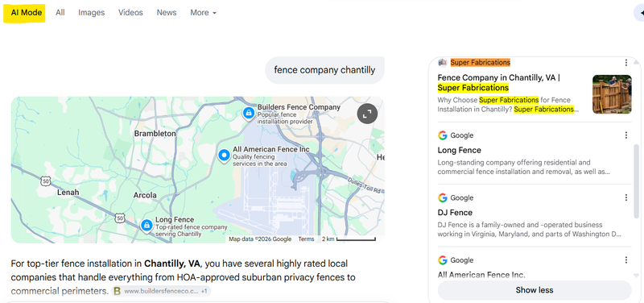The image size is (644, 303).
Task: Open options menu for Super Fabrications result
Action: (626, 63)
